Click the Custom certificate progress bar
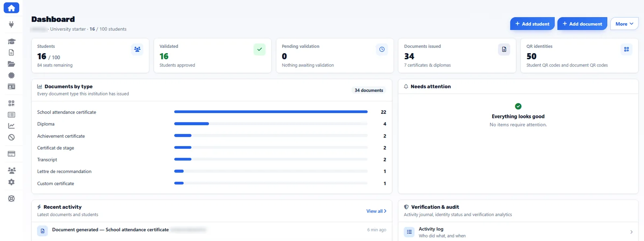Image resolution: width=644 pixels, height=241 pixels. pos(271,183)
